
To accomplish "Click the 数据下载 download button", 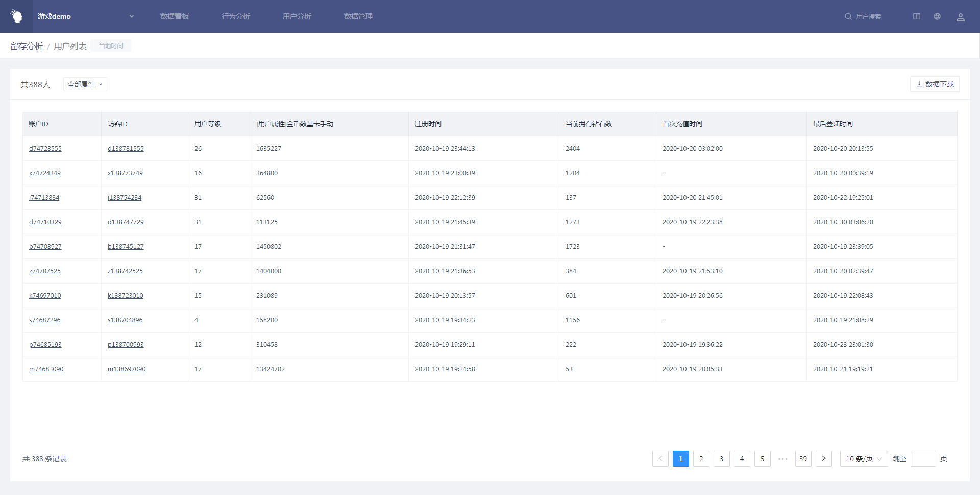I will (x=935, y=84).
